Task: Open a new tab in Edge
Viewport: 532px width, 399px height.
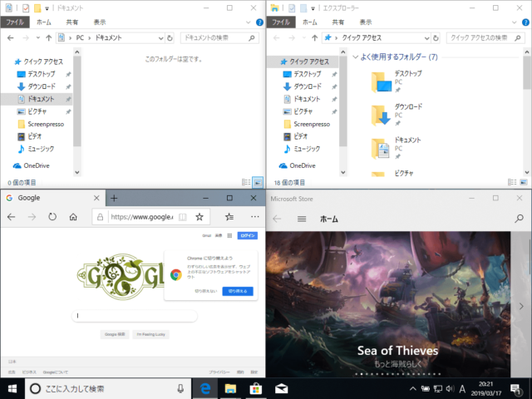Action: click(114, 198)
